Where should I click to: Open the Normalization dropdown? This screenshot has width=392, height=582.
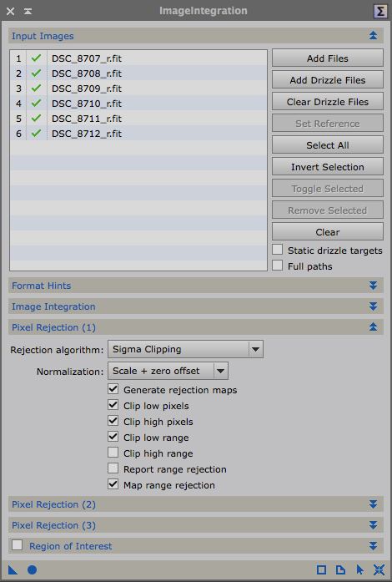pyautogui.click(x=168, y=371)
